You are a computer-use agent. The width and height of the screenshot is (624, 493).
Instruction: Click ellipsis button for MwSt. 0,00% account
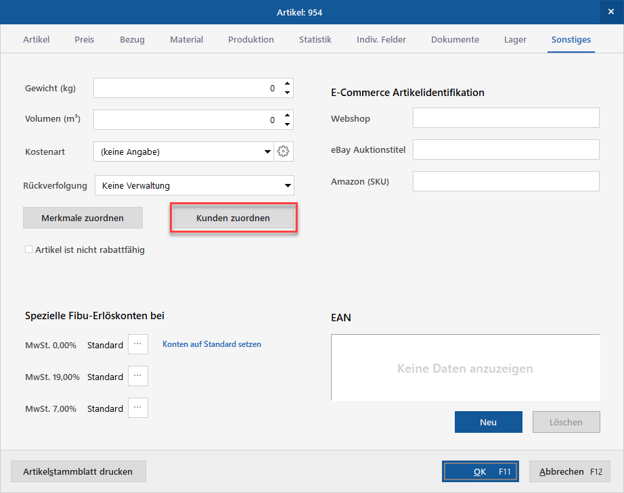coord(138,344)
